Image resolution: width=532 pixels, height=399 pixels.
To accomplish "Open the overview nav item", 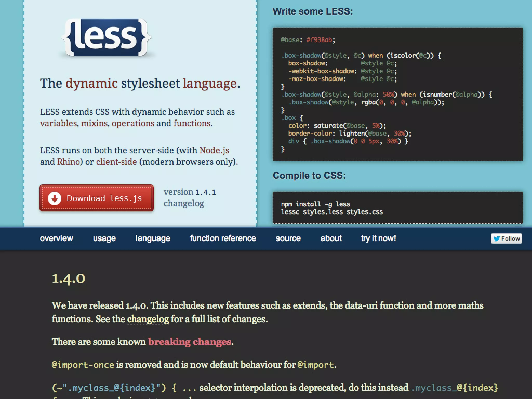I will 56,238.
